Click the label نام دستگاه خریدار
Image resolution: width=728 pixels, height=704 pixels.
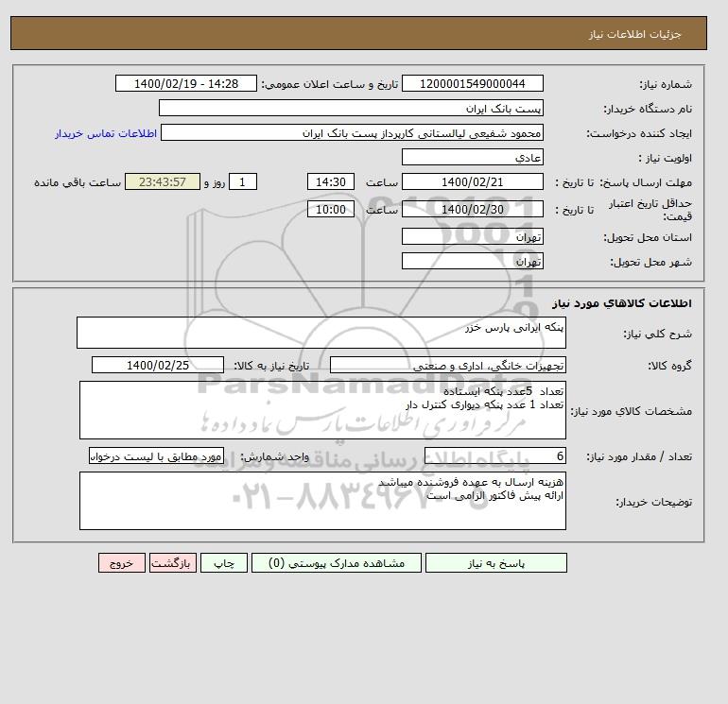coord(648,109)
